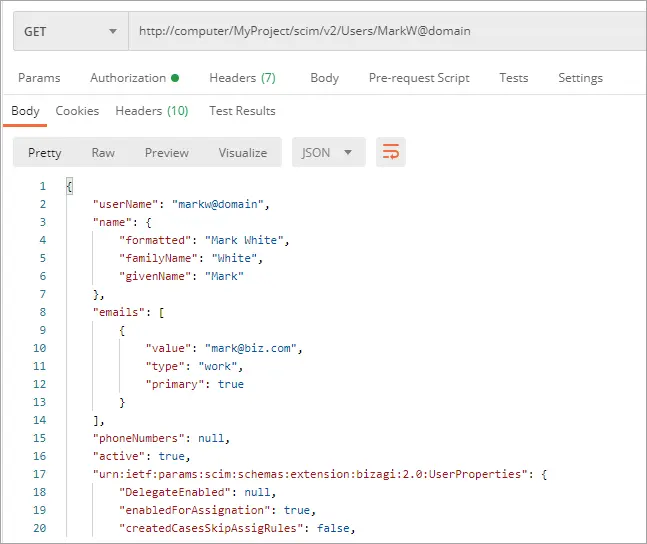Click line number 17 in response
647x544 pixels.
[x=40, y=474]
